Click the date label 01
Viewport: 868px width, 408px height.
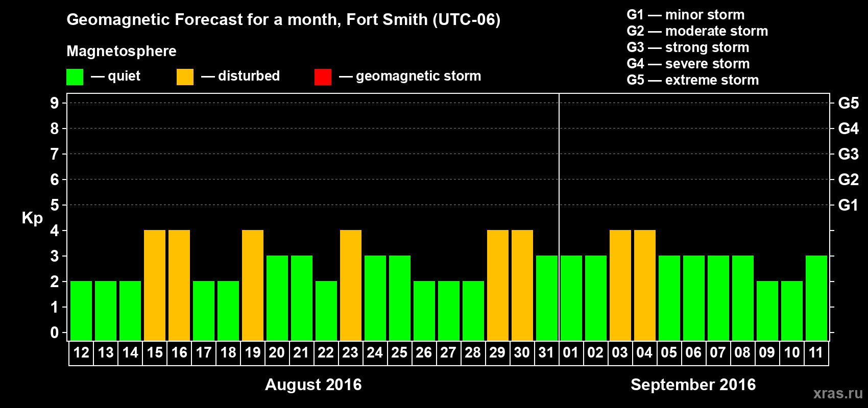[571, 353]
